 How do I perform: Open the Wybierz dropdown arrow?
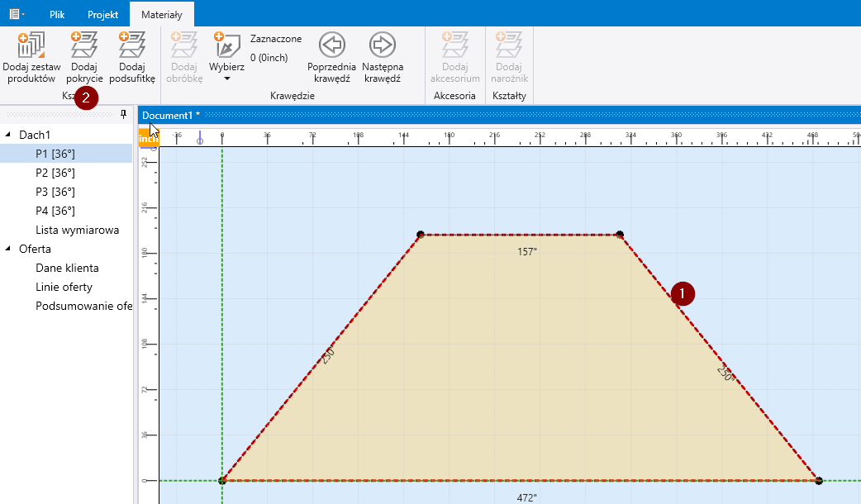pos(226,79)
